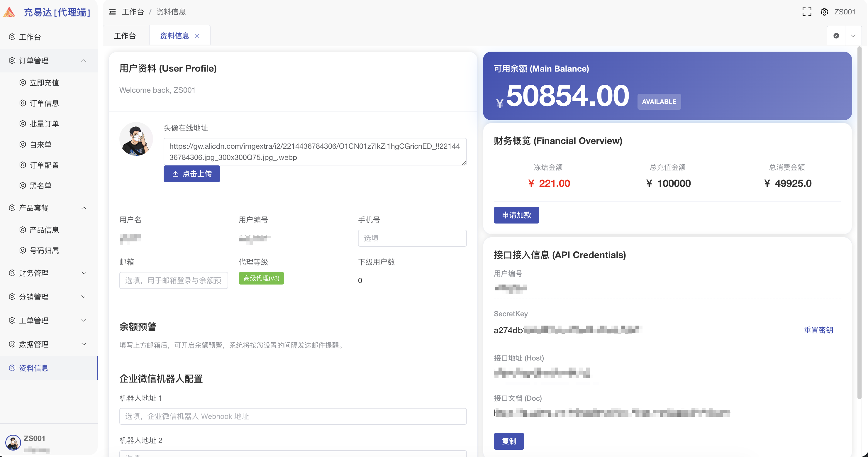Click the 余额预警 section heading
This screenshot has width=868, height=457.
click(x=138, y=327)
